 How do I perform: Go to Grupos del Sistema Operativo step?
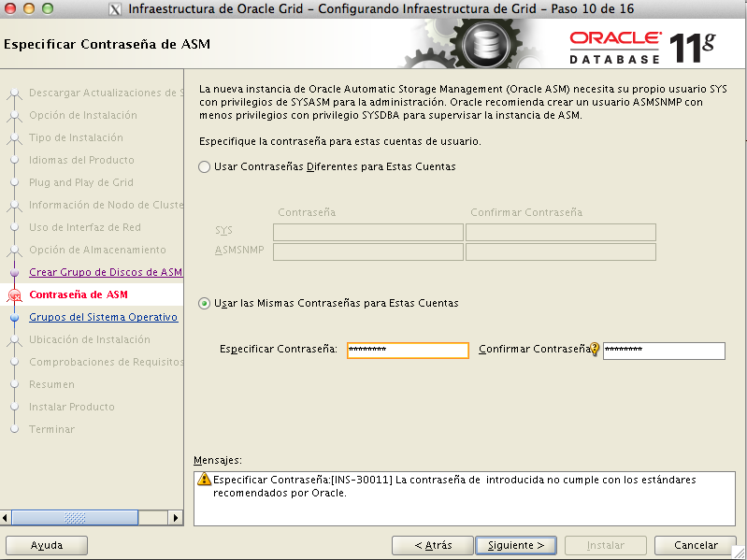pyautogui.click(x=103, y=317)
